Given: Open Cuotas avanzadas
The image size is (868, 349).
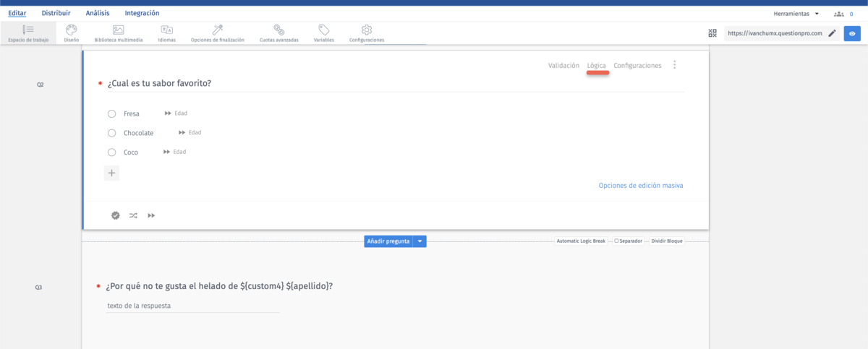Looking at the screenshot, I should click(x=278, y=33).
